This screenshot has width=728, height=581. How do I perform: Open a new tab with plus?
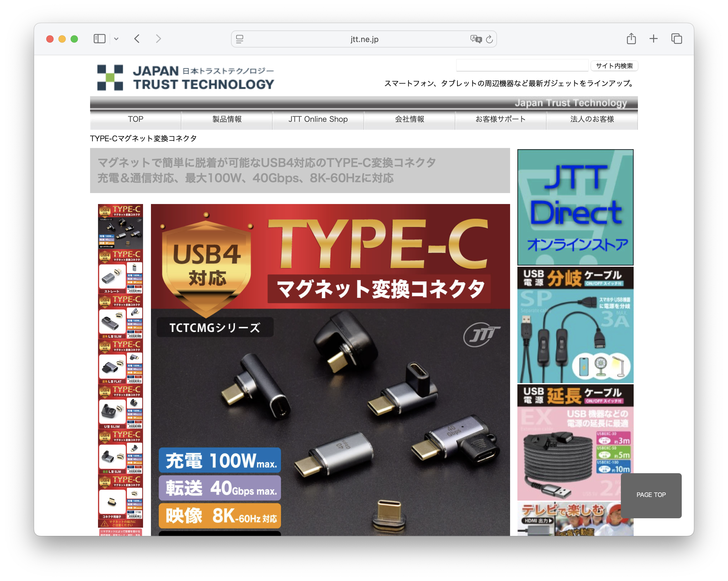click(653, 38)
